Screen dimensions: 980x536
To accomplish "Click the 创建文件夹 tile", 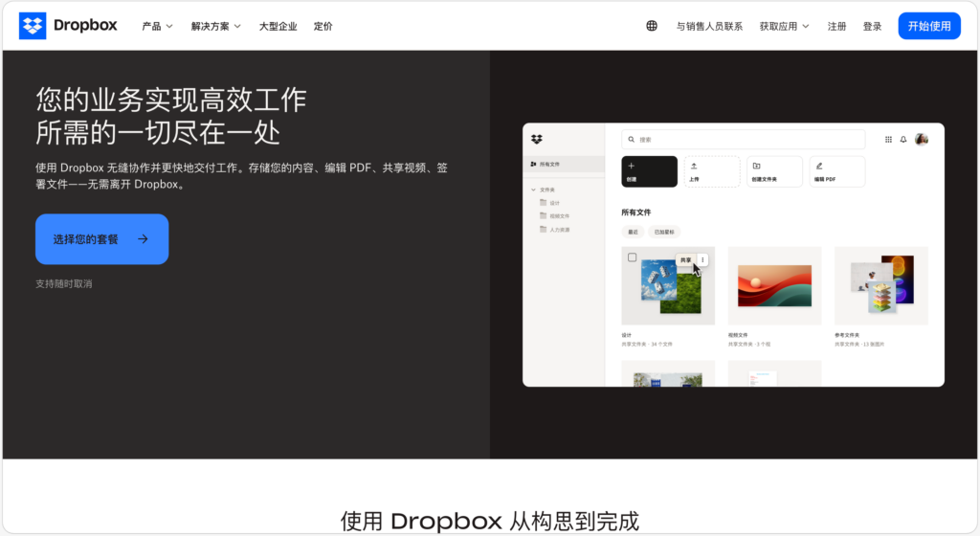I will 774,171.
